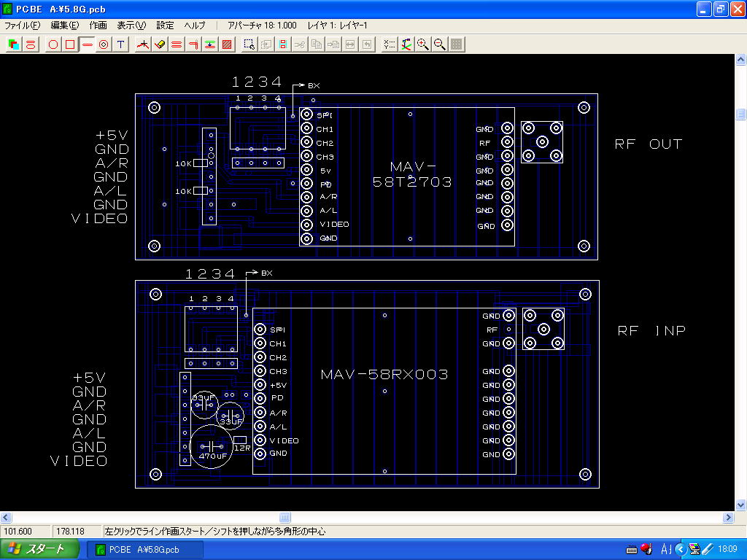747x560 pixels.
Task: Open the 作画 menu
Action: [98, 26]
